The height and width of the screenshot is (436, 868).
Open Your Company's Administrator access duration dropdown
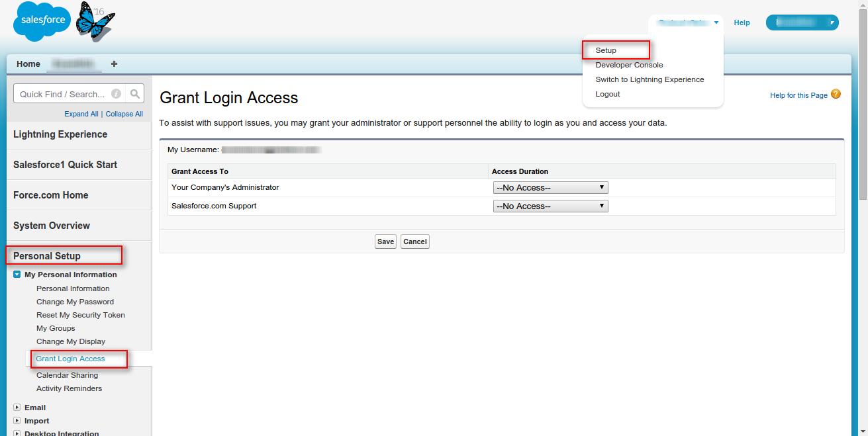point(551,188)
